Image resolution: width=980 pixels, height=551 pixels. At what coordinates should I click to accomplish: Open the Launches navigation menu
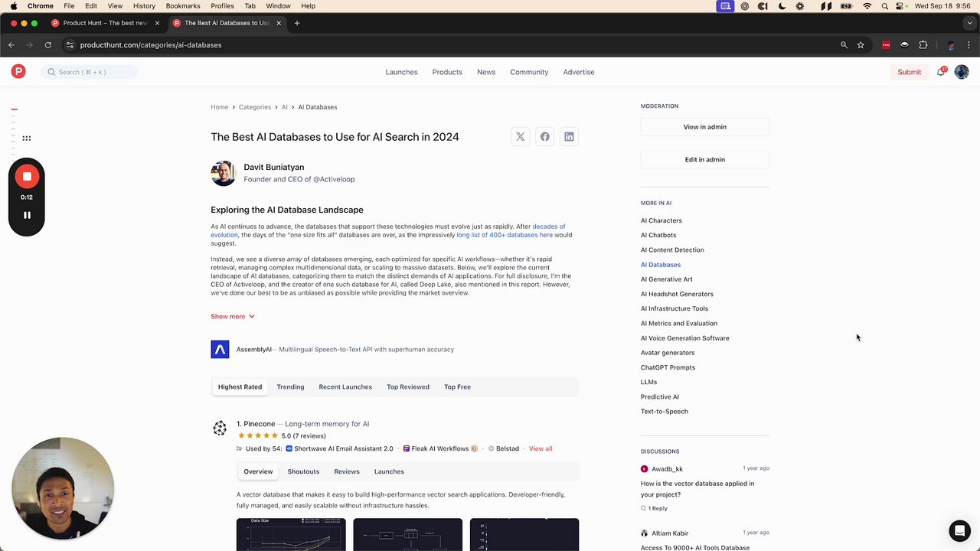pos(402,72)
